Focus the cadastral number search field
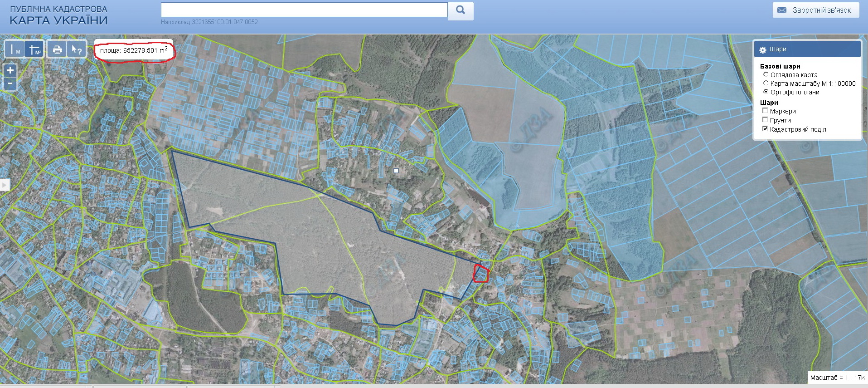This screenshot has width=868, height=388. (304, 10)
